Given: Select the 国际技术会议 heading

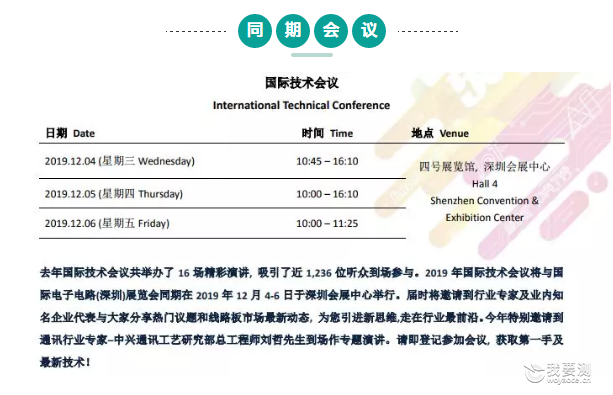Looking at the screenshot, I should click(x=301, y=83).
